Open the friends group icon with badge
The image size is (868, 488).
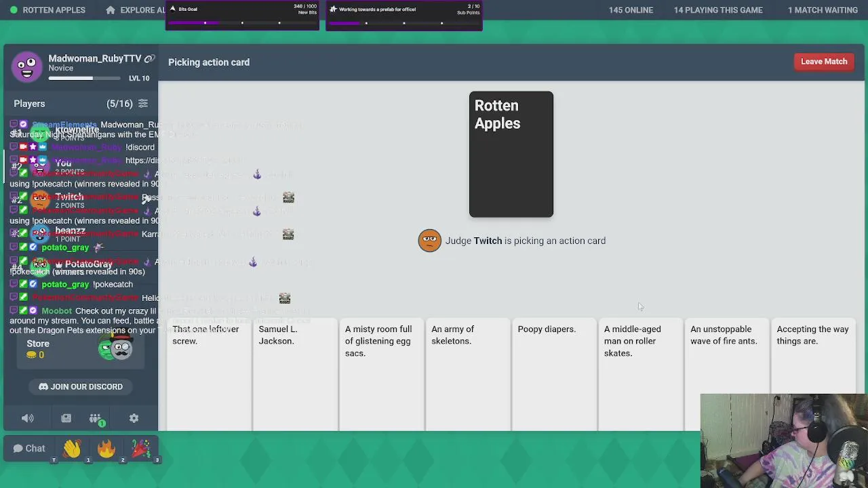point(96,419)
